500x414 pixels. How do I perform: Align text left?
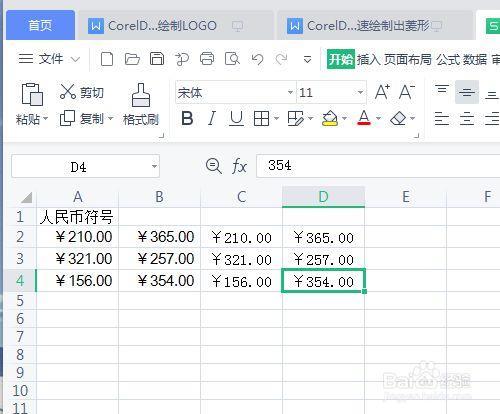[x=442, y=119]
